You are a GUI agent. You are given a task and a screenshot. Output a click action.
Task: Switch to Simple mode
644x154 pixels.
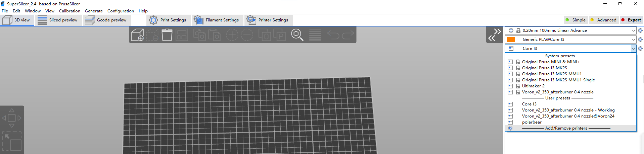tap(576, 20)
